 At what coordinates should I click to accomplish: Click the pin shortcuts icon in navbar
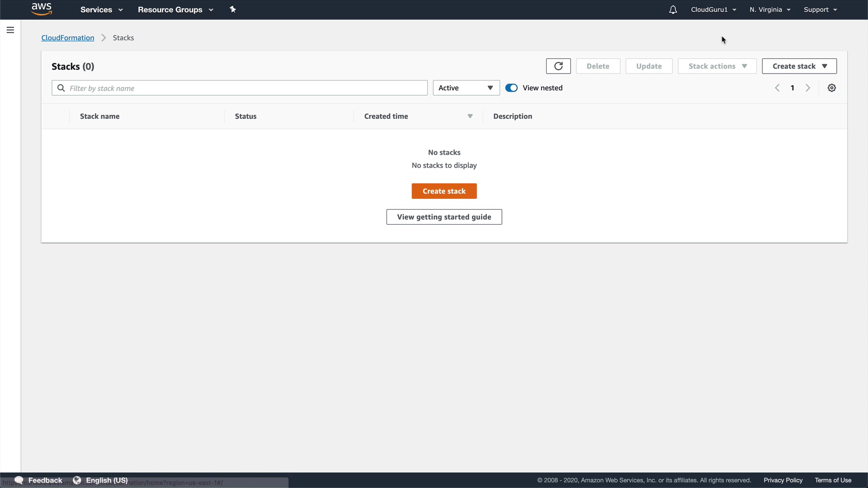233,9
